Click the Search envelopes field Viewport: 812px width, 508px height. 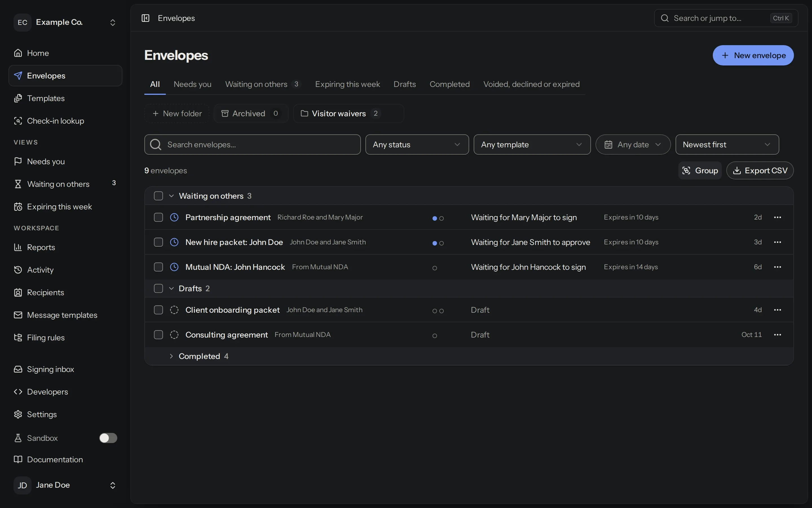pos(252,144)
